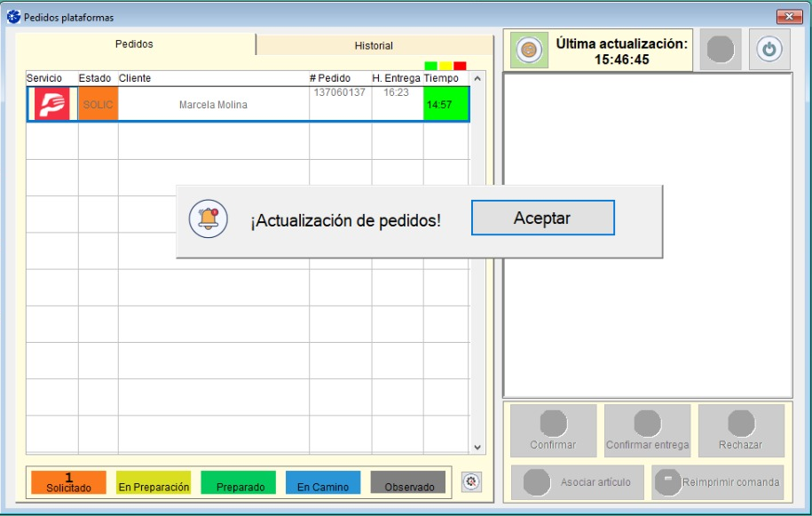The height and width of the screenshot is (516, 812).
Task: Toggle the orange Solicitado status filter
Action: coord(68,482)
